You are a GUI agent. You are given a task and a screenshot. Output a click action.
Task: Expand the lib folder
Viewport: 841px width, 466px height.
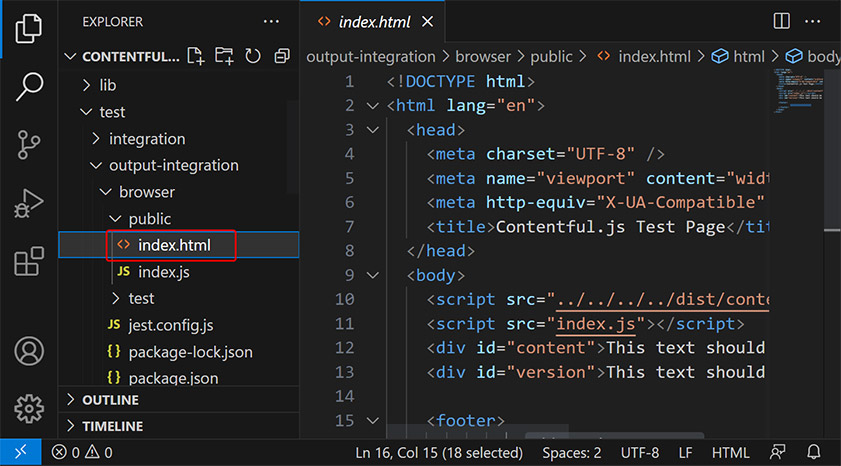point(86,85)
